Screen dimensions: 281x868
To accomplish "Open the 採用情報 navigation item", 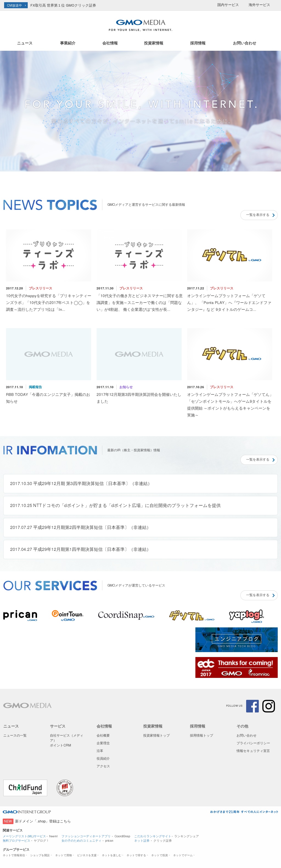I will 198,43.
